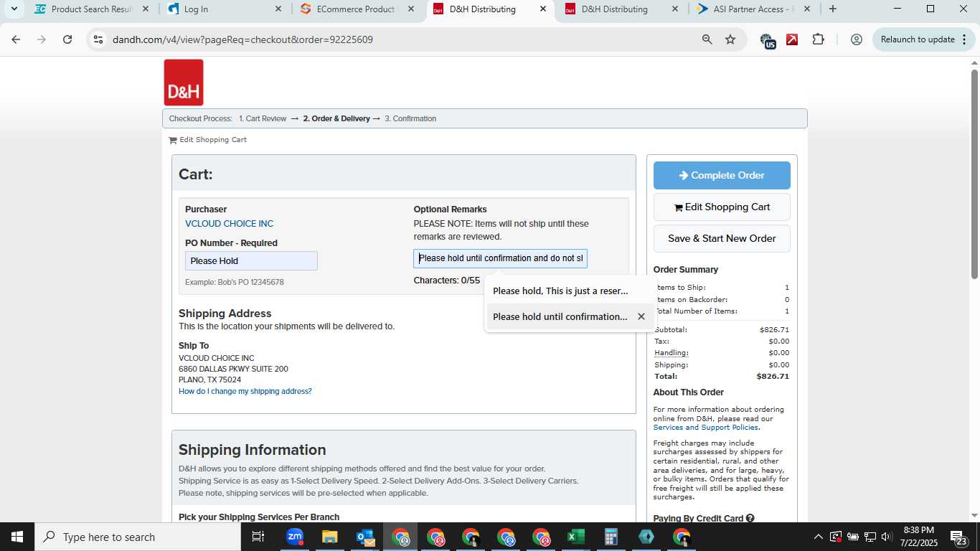This screenshot has height=551, width=980.
Task: Click the Handling label in Order Summary
Action: click(671, 353)
